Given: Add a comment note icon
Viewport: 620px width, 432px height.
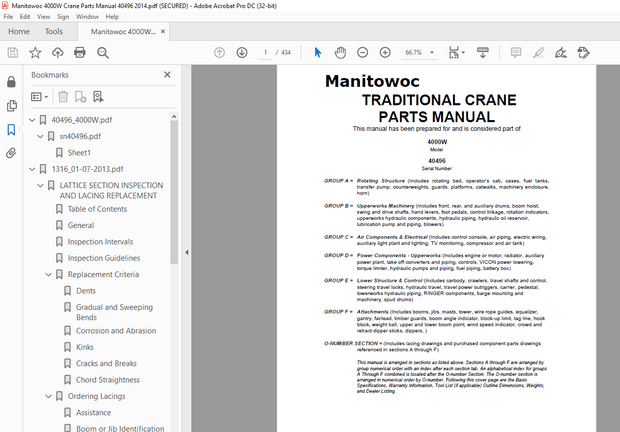Looking at the screenshot, I should pyautogui.click(x=516, y=53).
